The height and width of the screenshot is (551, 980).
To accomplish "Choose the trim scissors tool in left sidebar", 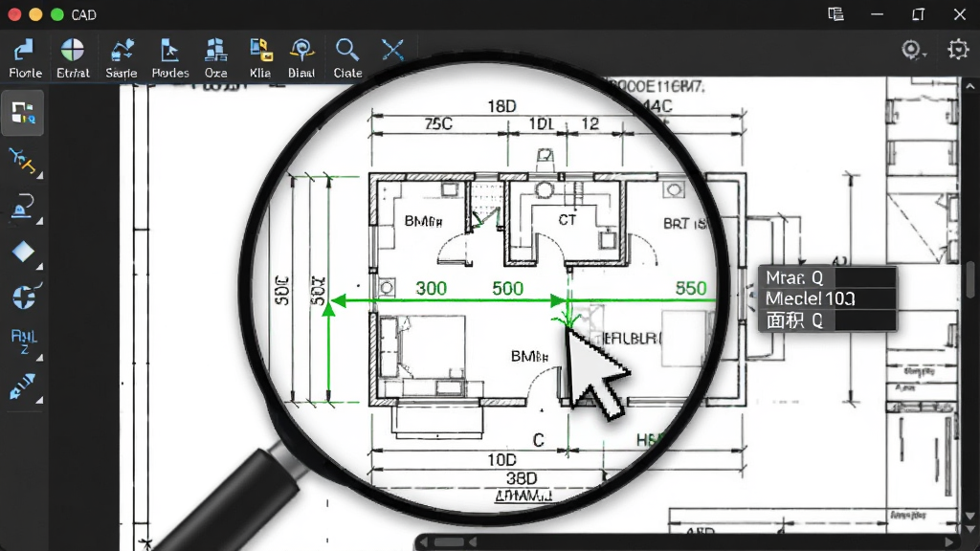I will tap(22, 161).
